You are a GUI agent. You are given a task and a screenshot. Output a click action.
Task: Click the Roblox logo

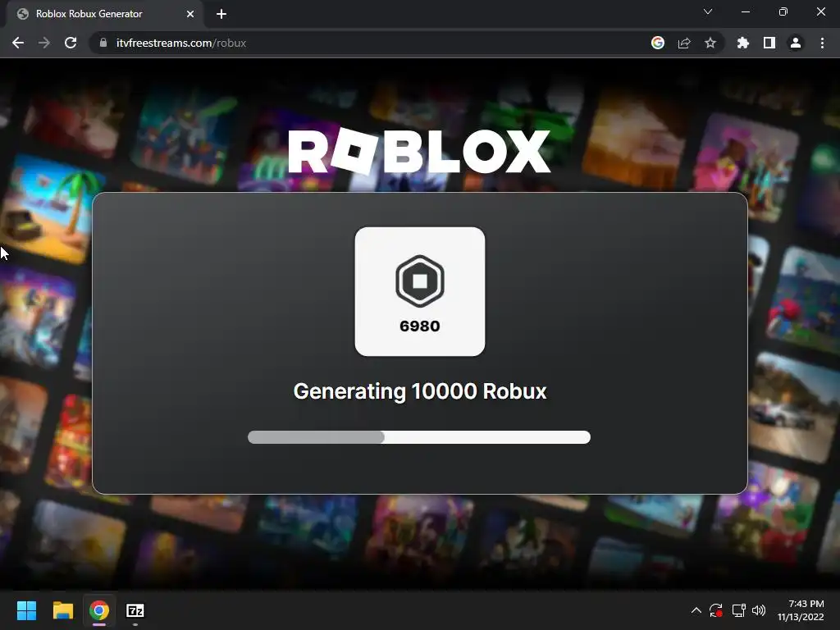pyautogui.click(x=419, y=152)
